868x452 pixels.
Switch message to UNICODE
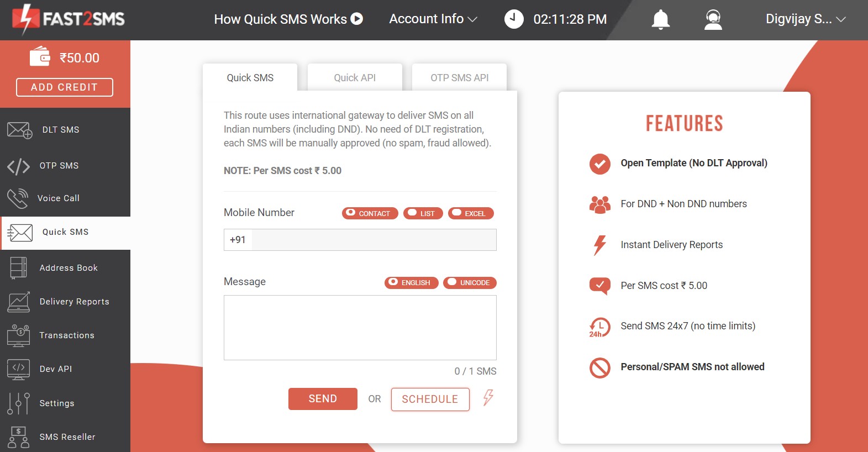click(470, 282)
